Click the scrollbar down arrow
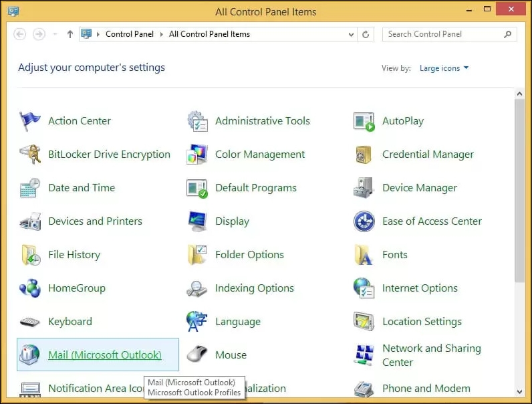532x404 pixels. (519, 391)
